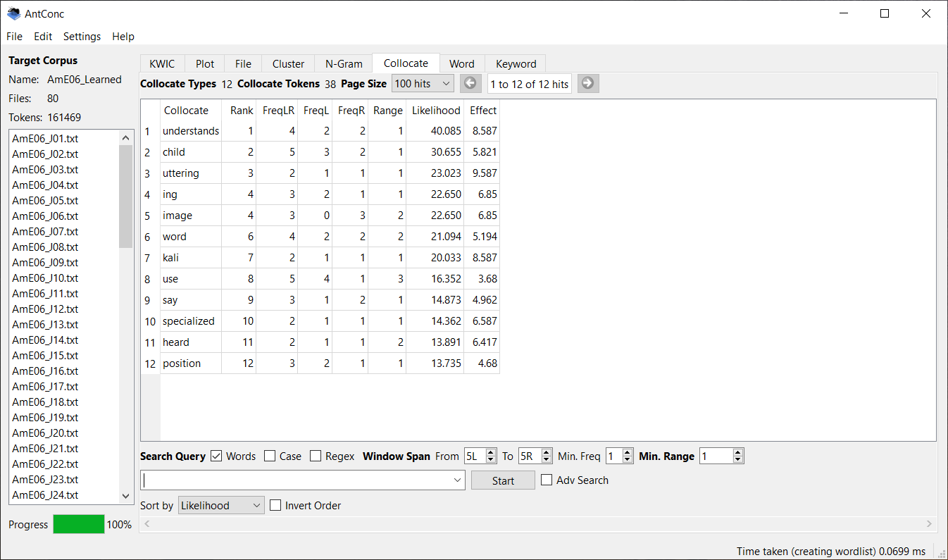The image size is (948, 560).
Task: Click the collocate 'image' cell
Action: pos(191,216)
